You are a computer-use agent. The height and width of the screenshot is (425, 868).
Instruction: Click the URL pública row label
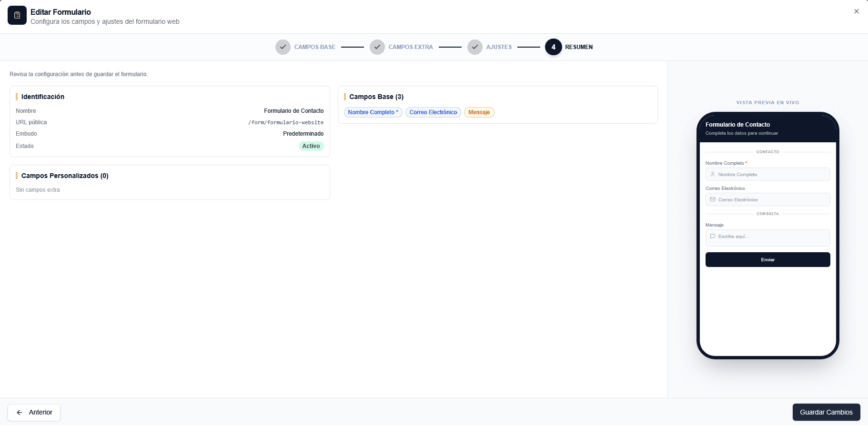(31, 122)
